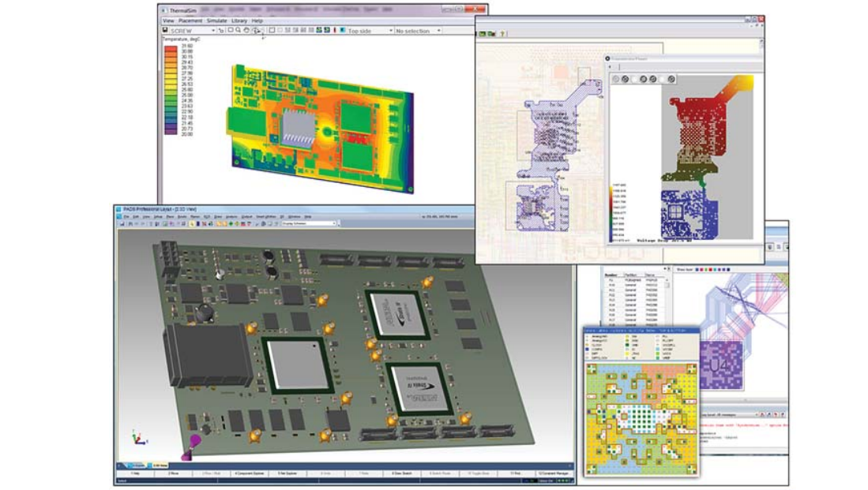The width and height of the screenshot is (868, 490).
Task: Open the SCREW component dropdown
Action: pos(212,31)
